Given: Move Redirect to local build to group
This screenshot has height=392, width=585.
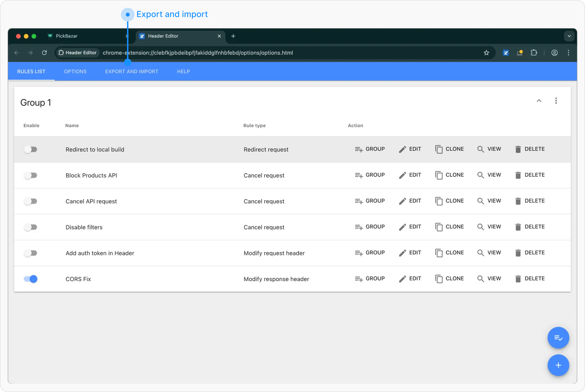Looking at the screenshot, I should [x=370, y=149].
